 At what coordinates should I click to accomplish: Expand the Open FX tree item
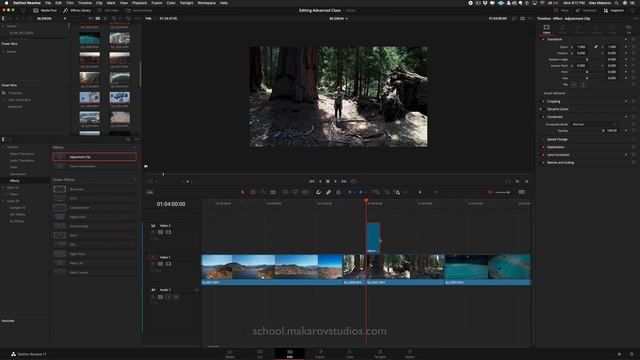point(4,188)
